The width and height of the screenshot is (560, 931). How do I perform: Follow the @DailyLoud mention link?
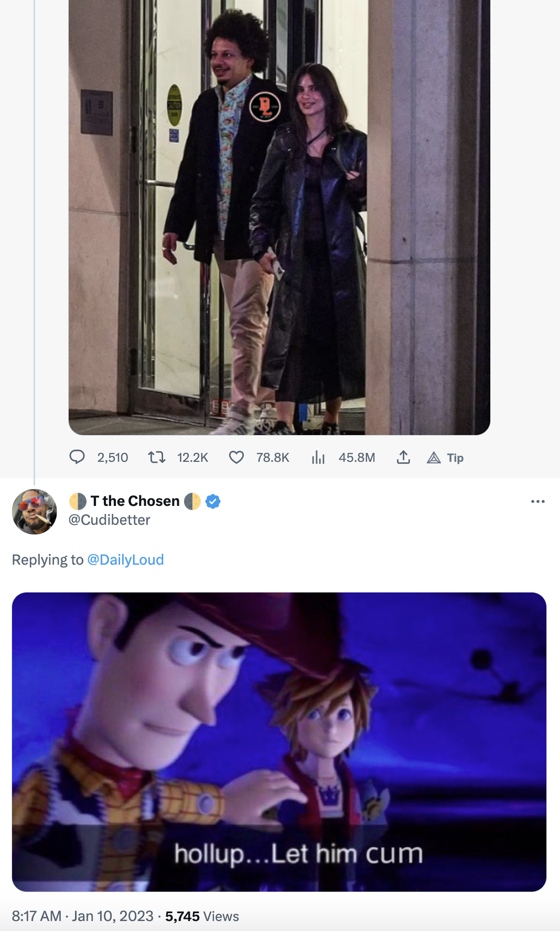(125, 559)
